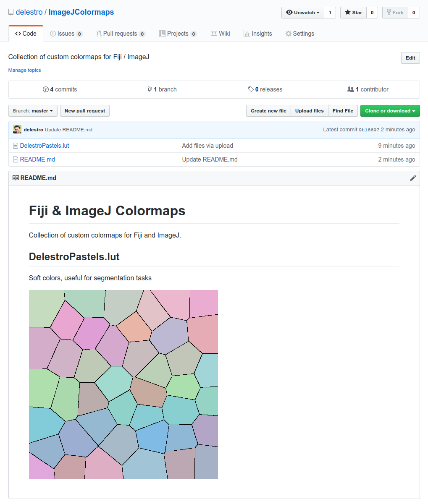Open the Insights tab
428x504 pixels.
pos(258,34)
